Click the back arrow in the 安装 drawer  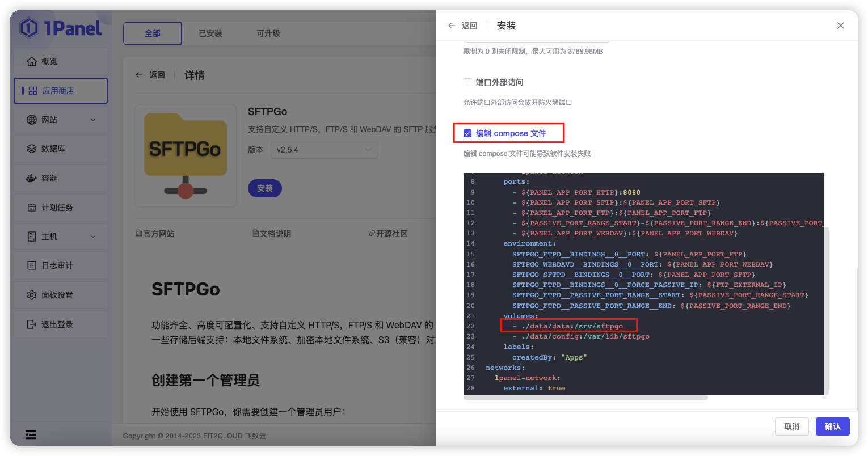pos(452,26)
